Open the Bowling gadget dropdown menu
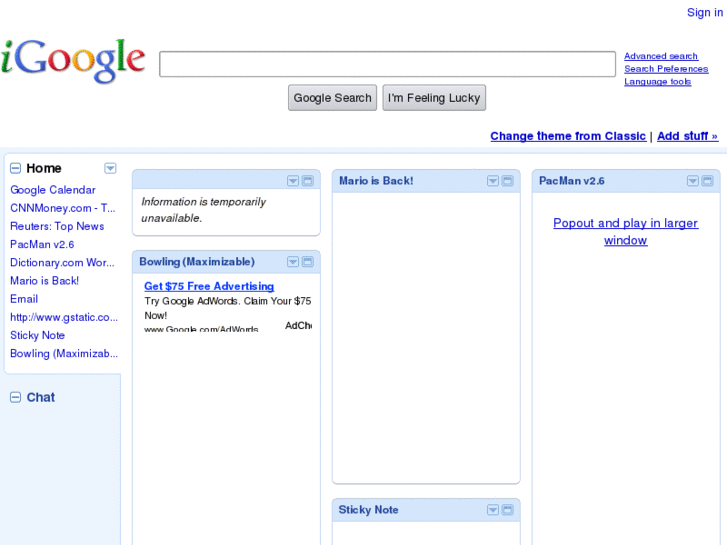Image resolution: width=727 pixels, height=545 pixels. pyautogui.click(x=293, y=262)
